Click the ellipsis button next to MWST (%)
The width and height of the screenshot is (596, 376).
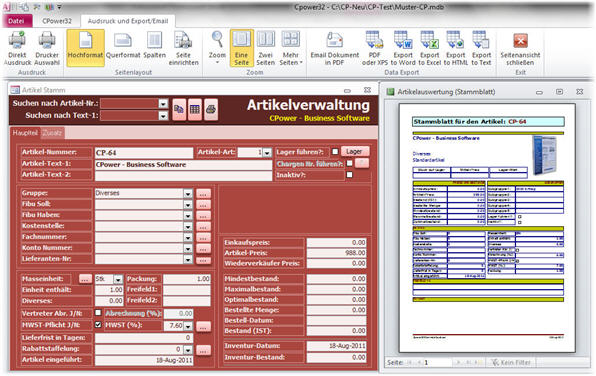[203, 326]
